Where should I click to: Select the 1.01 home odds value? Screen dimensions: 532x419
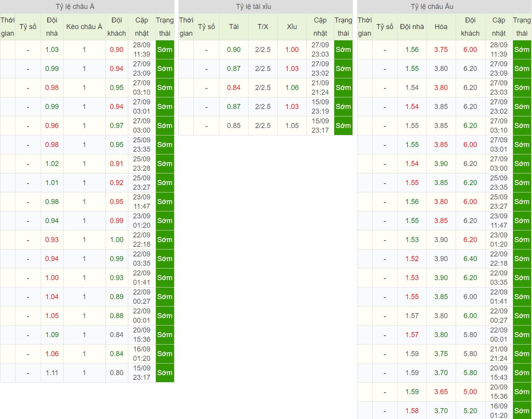coord(52,183)
